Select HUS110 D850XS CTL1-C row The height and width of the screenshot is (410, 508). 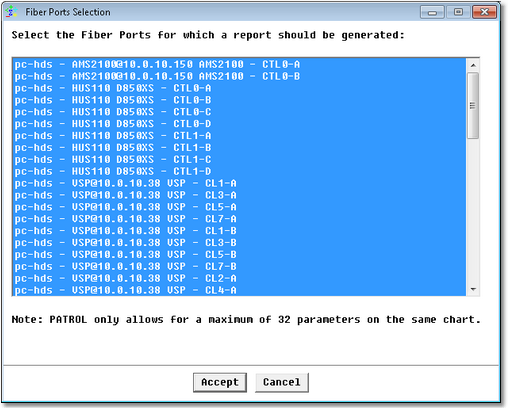(239, 160)
